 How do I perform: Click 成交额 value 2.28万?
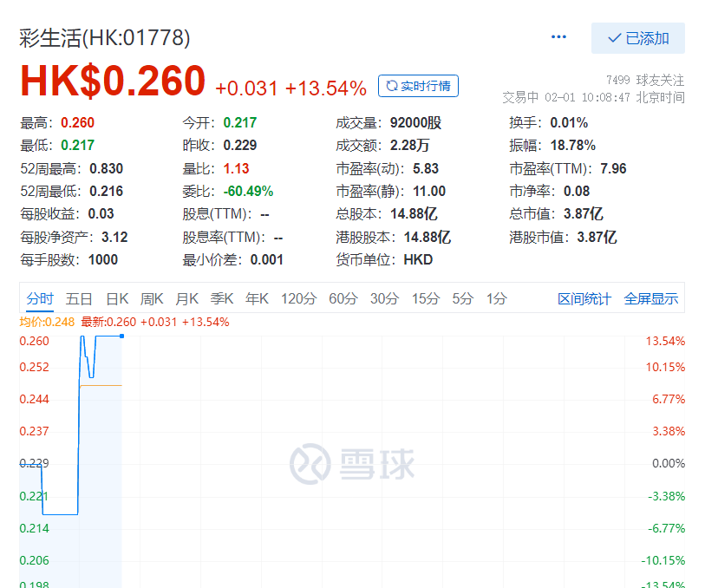coord(409,146)
